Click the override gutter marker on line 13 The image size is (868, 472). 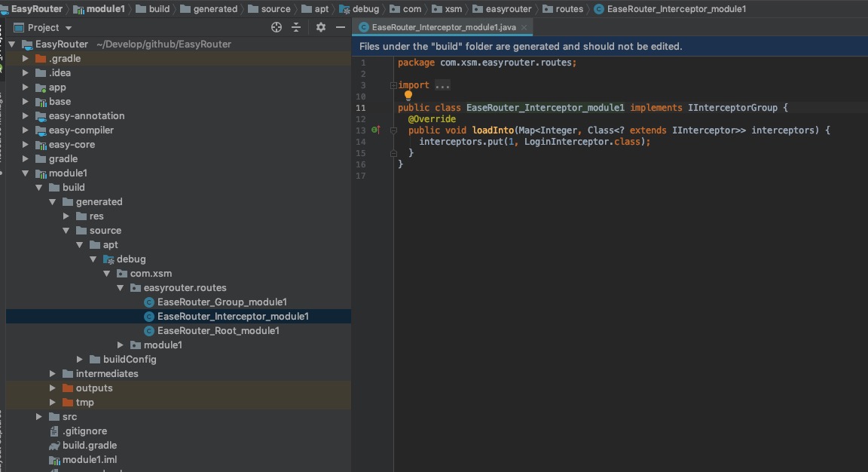[x=375, y=130]
